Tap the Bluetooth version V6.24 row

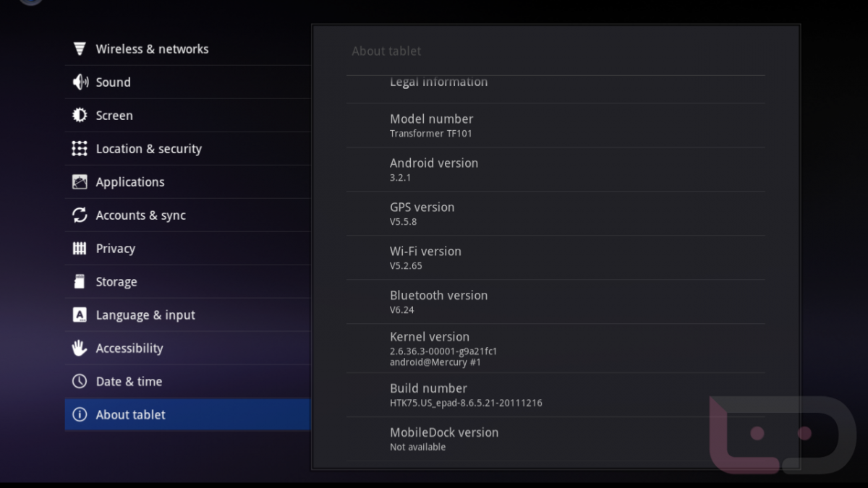(555, 301)
